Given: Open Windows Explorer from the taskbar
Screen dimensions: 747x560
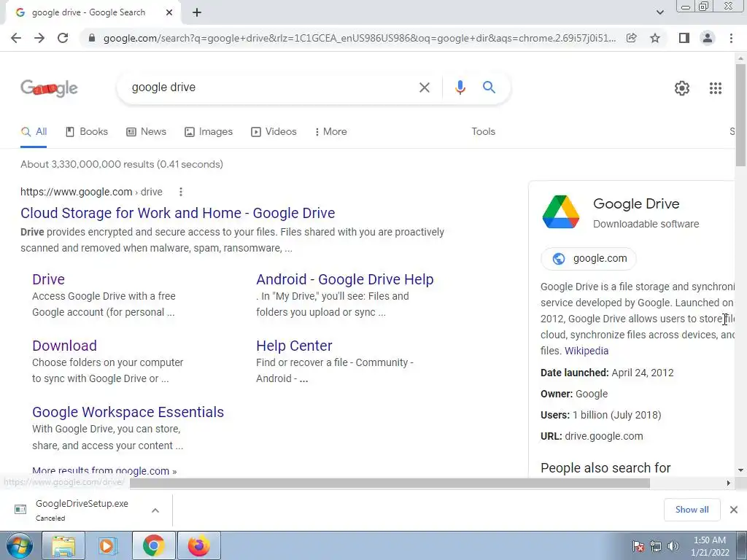Looking at the screenshot, I should (63, 545).
